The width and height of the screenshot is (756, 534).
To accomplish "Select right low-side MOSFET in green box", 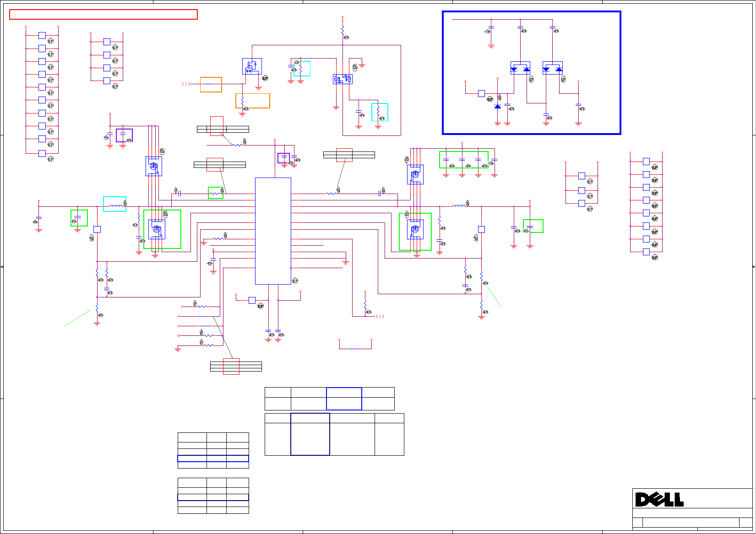I will click(x=415, y=229).
